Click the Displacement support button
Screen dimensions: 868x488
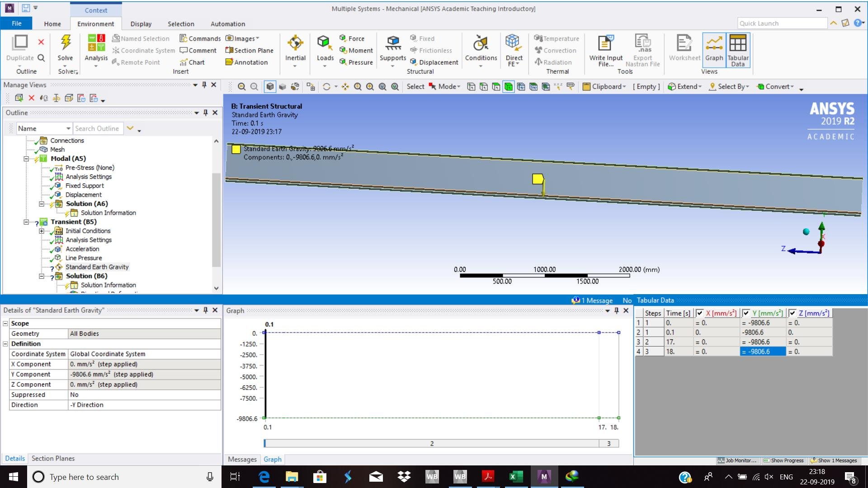(434, 62)
